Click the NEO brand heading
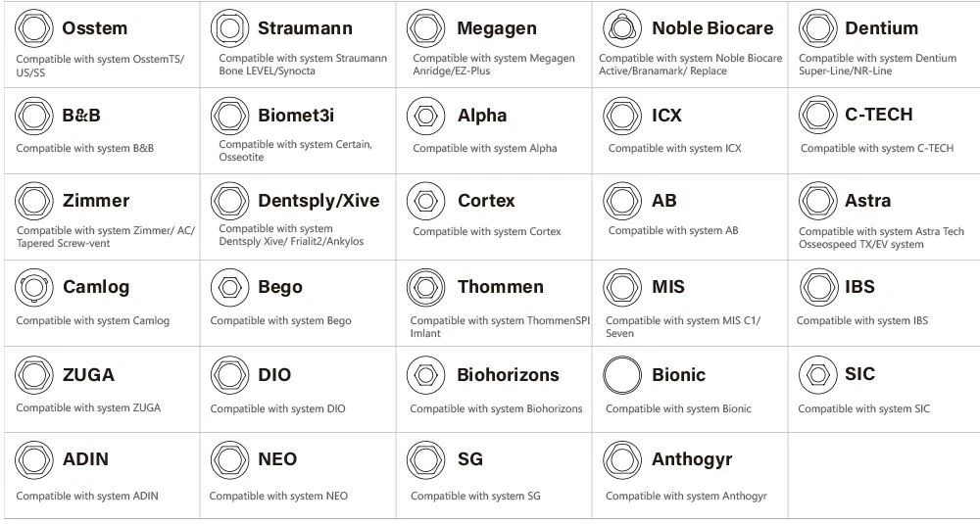Image resolution: width=980 pixels, height=524 pixels. (x=277, y=459)
